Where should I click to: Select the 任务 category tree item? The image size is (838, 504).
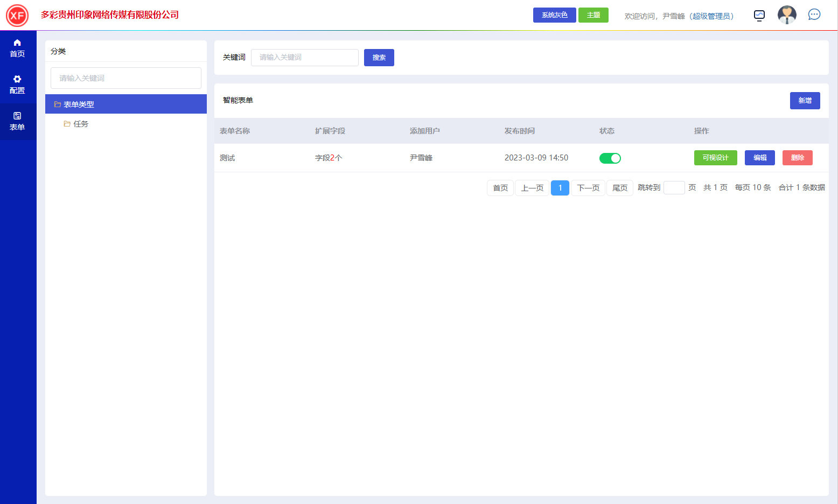(81, 124)
